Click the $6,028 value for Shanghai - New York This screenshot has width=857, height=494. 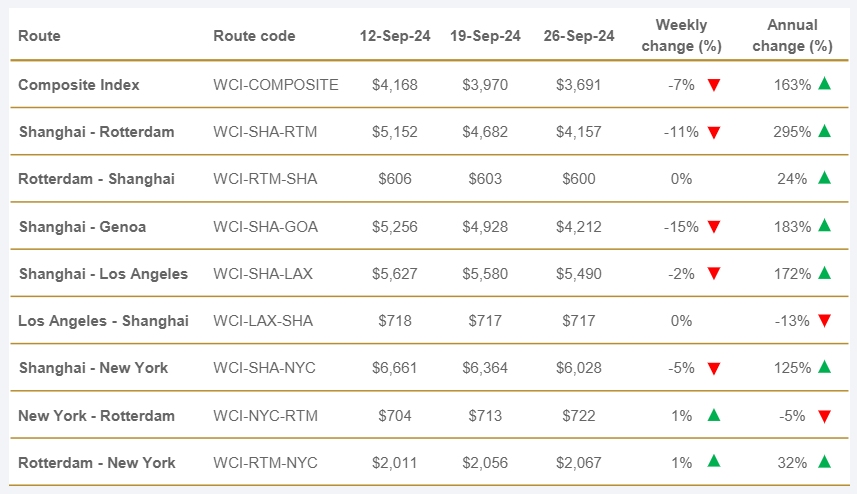tap(579, 368)
